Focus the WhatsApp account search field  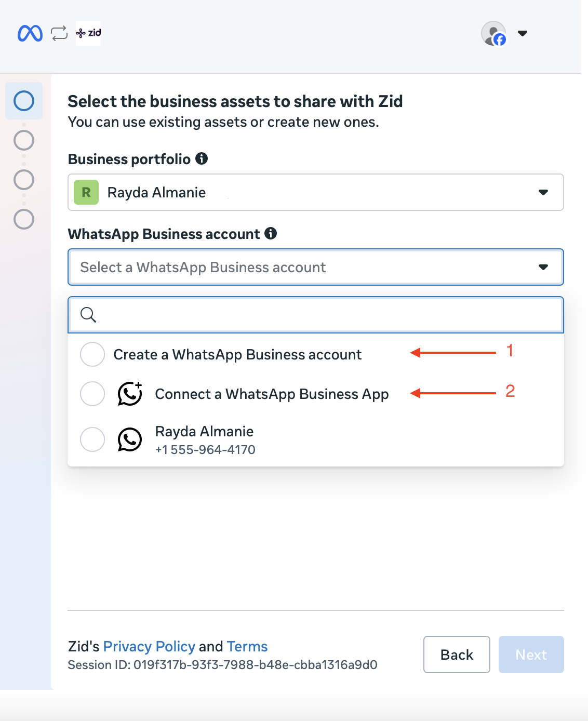(x=316, y=315)
